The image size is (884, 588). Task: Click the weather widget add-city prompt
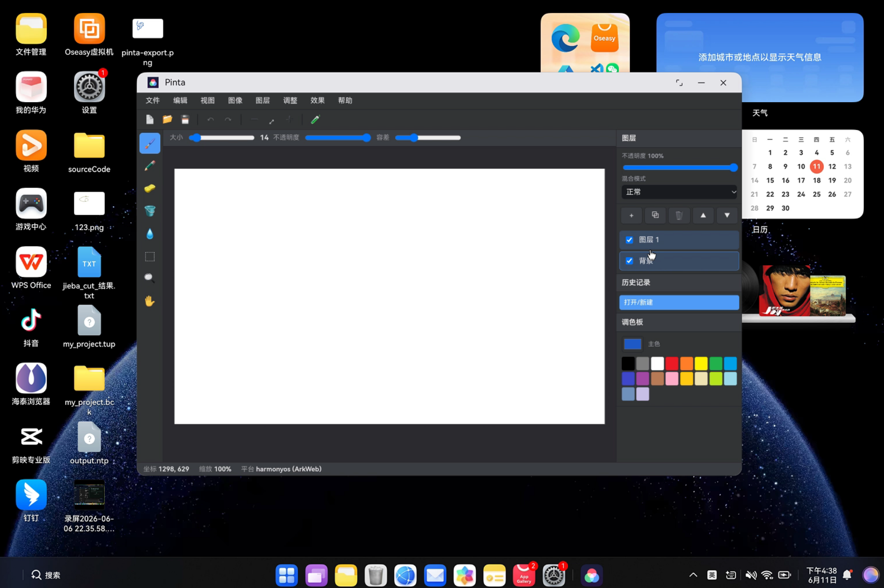(x=760, y=57)
